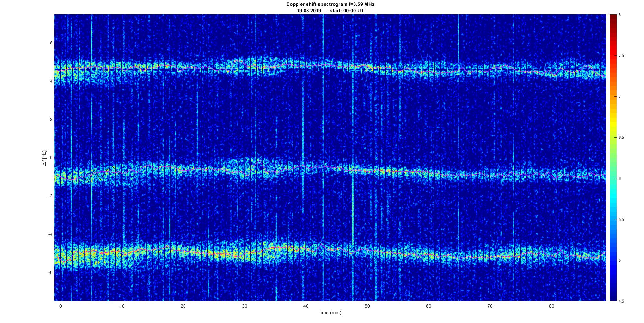Click the x-axis tick label "10"
The height and width of the screenshot is (323, 644).
click(122, 306)
